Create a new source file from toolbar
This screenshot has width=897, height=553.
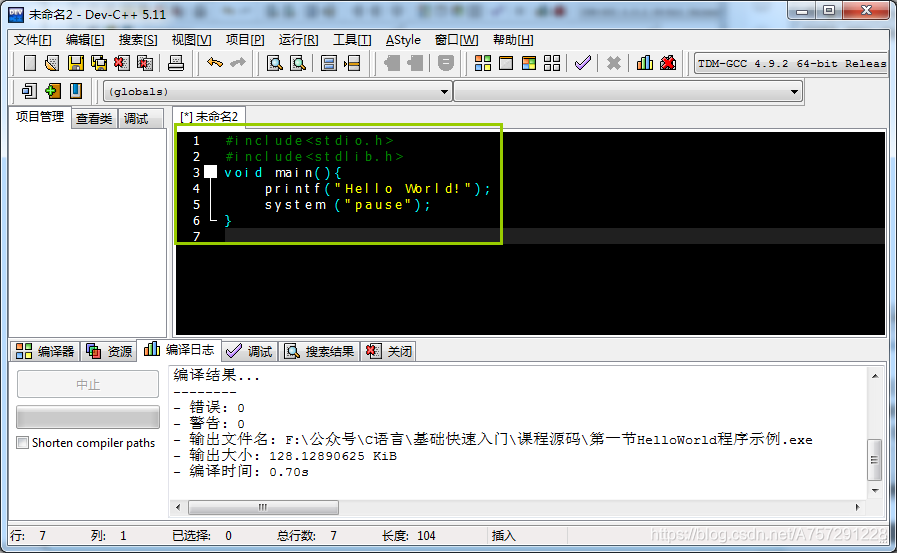[29, 63]
